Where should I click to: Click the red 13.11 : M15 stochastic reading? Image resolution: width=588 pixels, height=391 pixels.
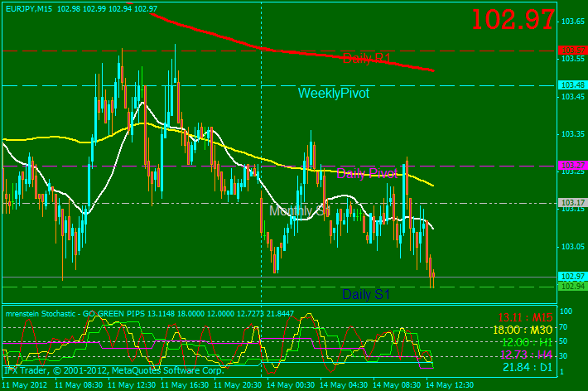click(x=526, y=317)
